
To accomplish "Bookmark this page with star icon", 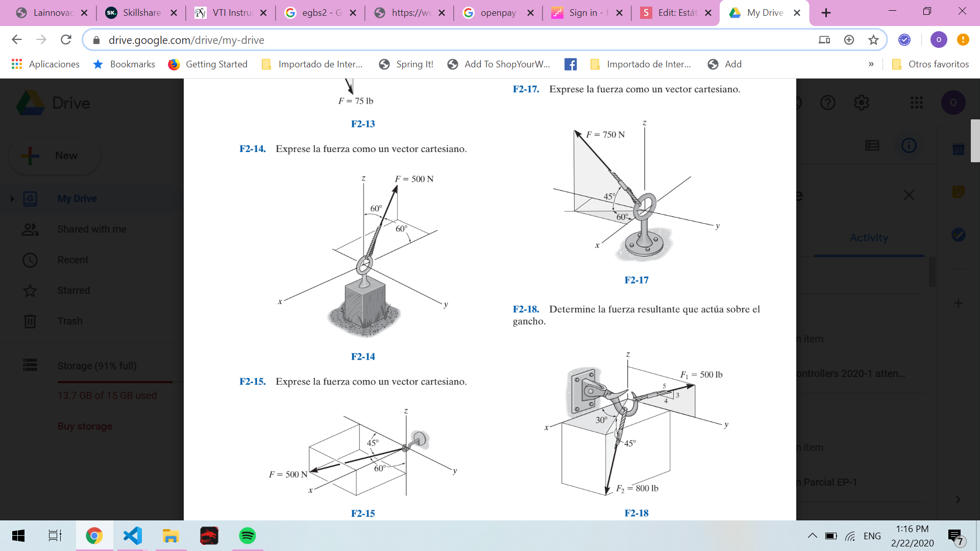I will click(x=873, y=40).
